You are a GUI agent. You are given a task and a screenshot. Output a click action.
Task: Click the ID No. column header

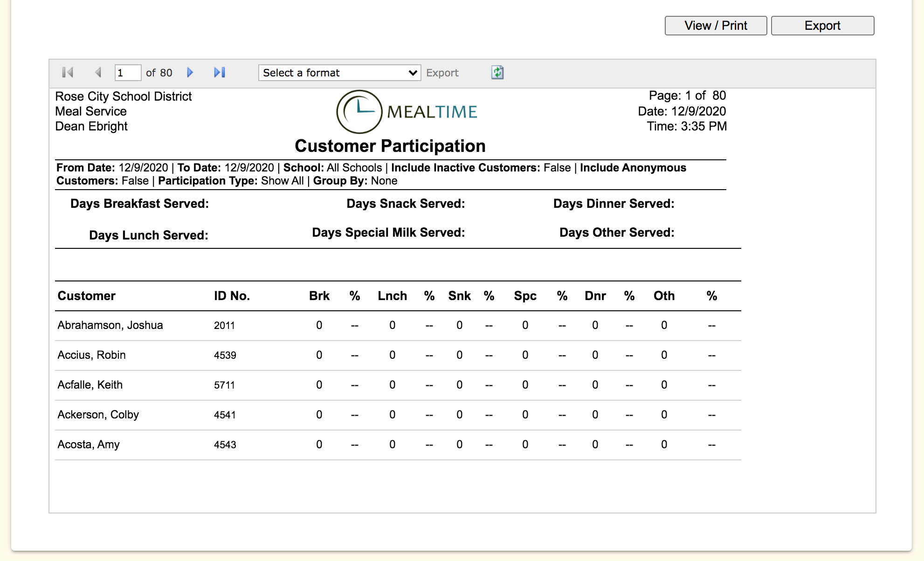(232, 296)
